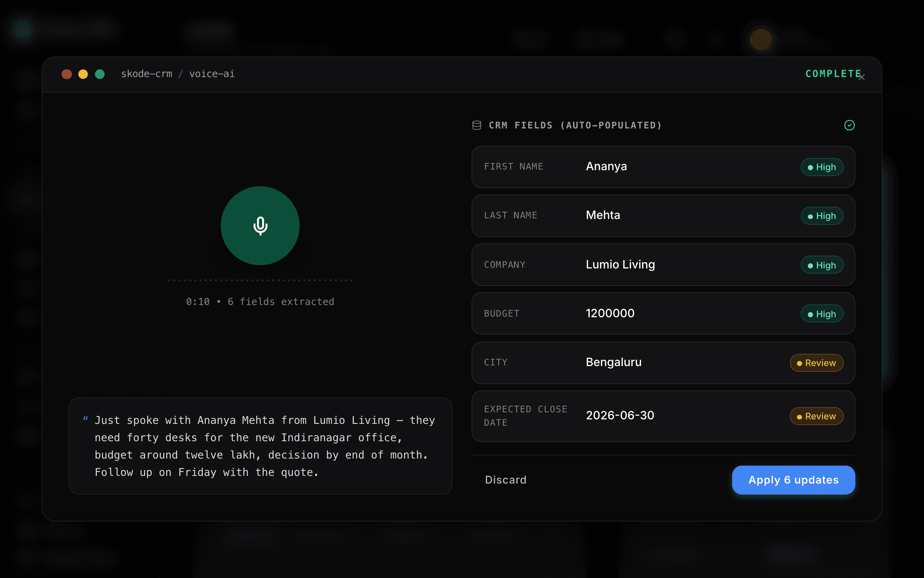Edit the Last Name value Mehta

click(603, 215)
